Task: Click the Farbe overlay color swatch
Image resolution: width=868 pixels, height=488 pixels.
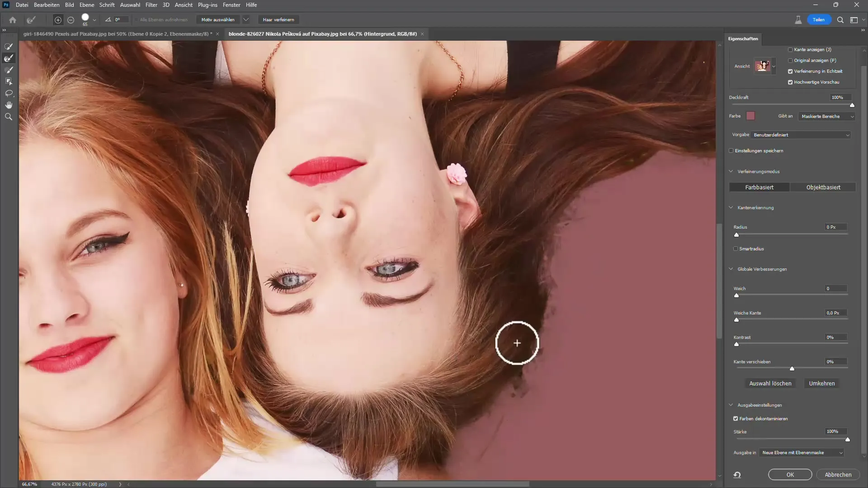Action: coord(750,116)
